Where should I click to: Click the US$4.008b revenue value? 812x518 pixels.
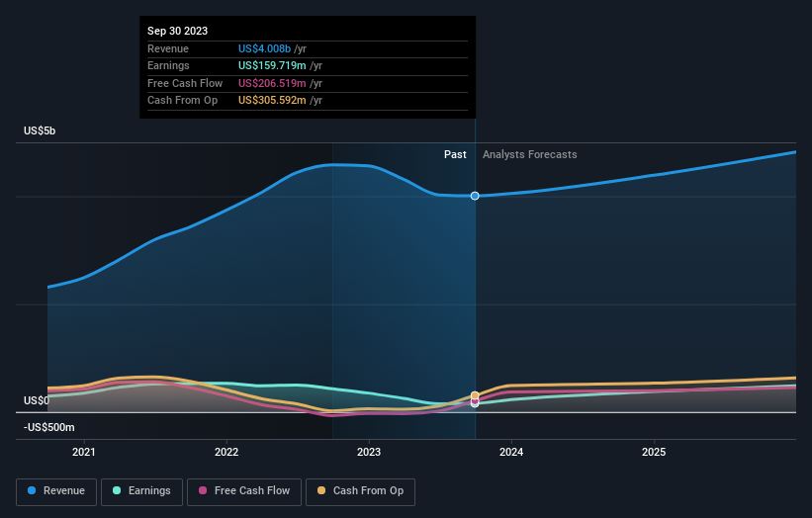point(264,48)
